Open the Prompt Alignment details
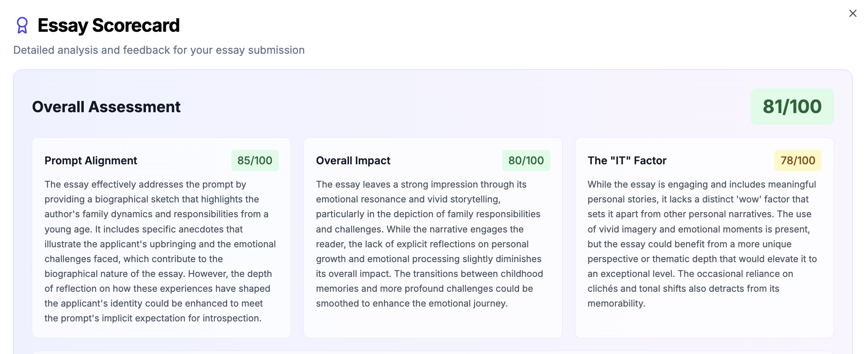Screen dimensions: 868x354 point(91,160)
